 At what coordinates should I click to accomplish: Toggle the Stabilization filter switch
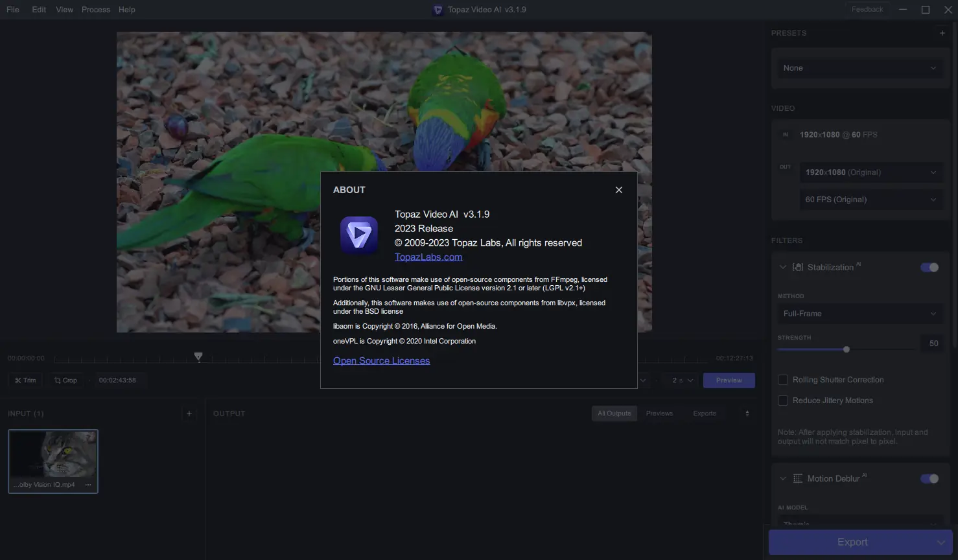(929, 267)
